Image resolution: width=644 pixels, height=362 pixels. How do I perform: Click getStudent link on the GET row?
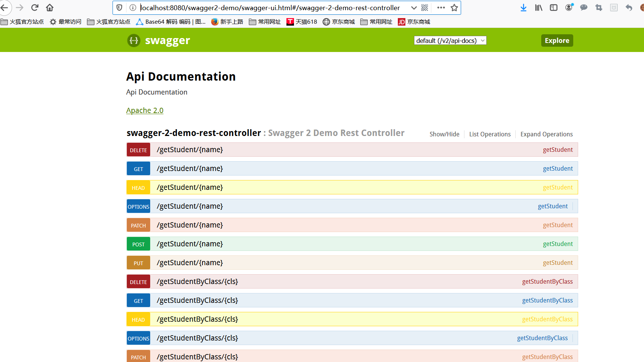[x=558, y=168]
